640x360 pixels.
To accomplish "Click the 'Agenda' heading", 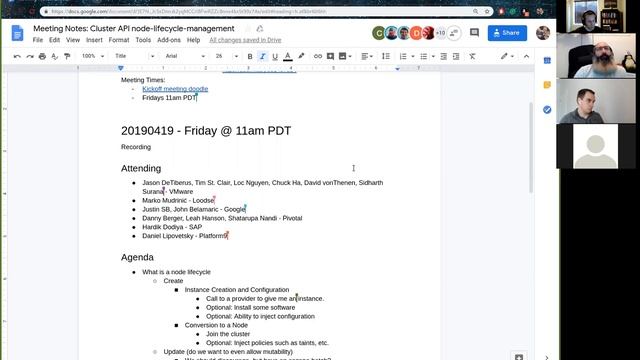I will pos(137,257).
